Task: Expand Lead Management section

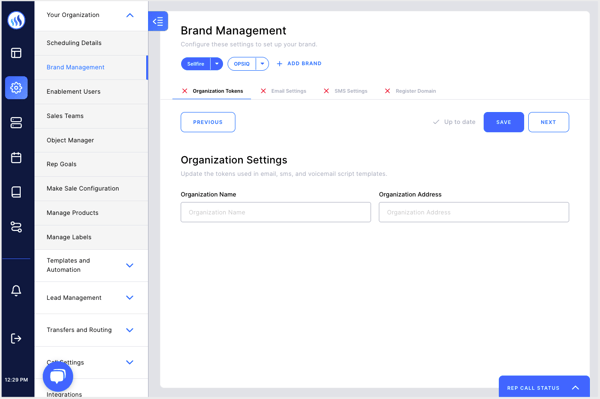Action: point(130,298)
